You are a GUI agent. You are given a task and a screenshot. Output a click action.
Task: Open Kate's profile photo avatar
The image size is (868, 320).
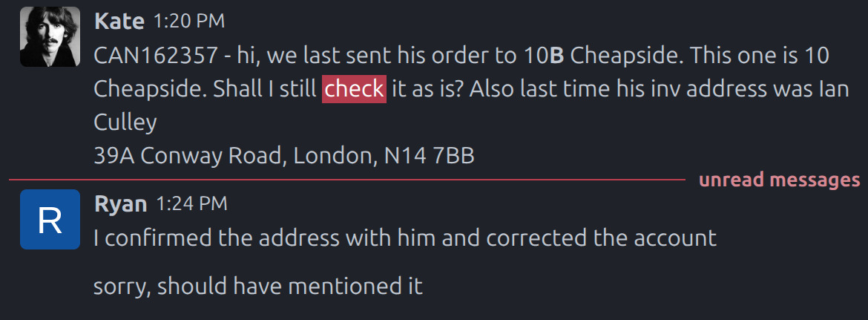pos(50,36)
